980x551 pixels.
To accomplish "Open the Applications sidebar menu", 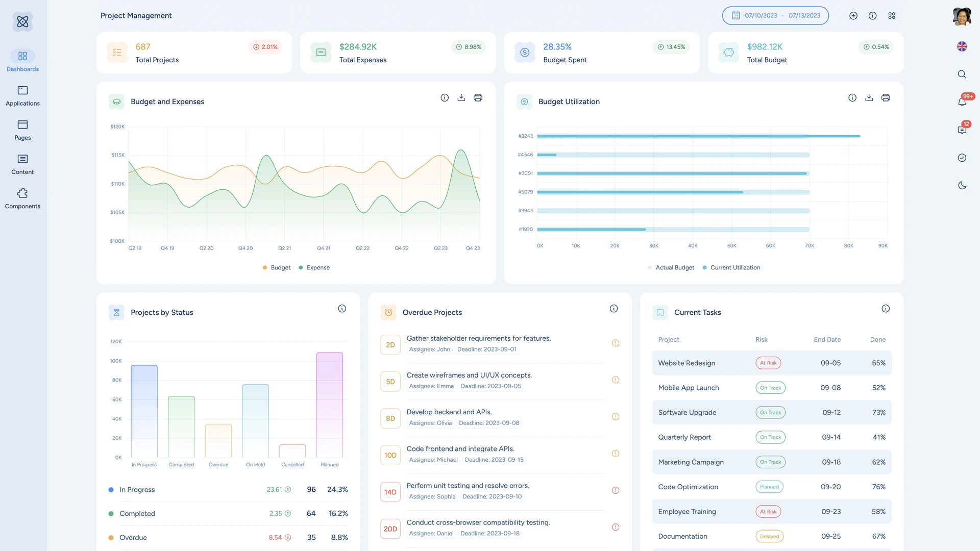I will click(22, 96).
